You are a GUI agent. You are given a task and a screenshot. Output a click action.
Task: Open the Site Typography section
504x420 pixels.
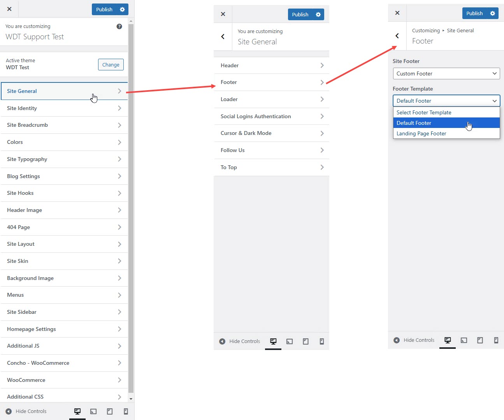point(64,159)
